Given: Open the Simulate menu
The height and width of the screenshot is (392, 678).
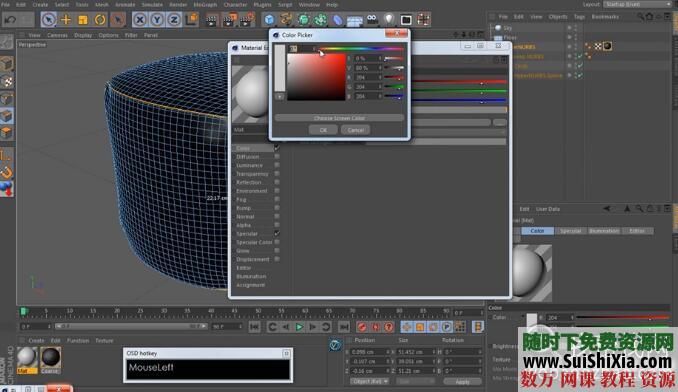Looking at the screenshot, I should 152,5.
